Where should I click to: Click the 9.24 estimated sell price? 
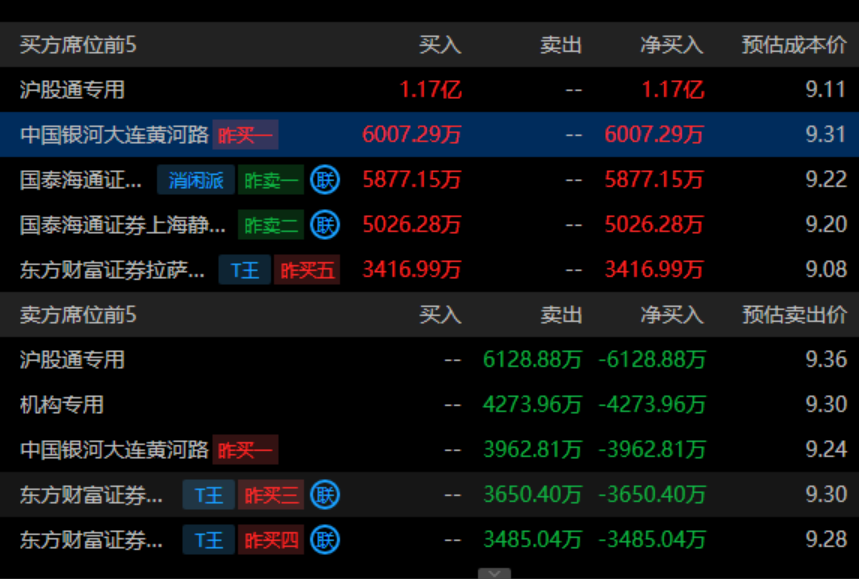(x=826, y=450)
